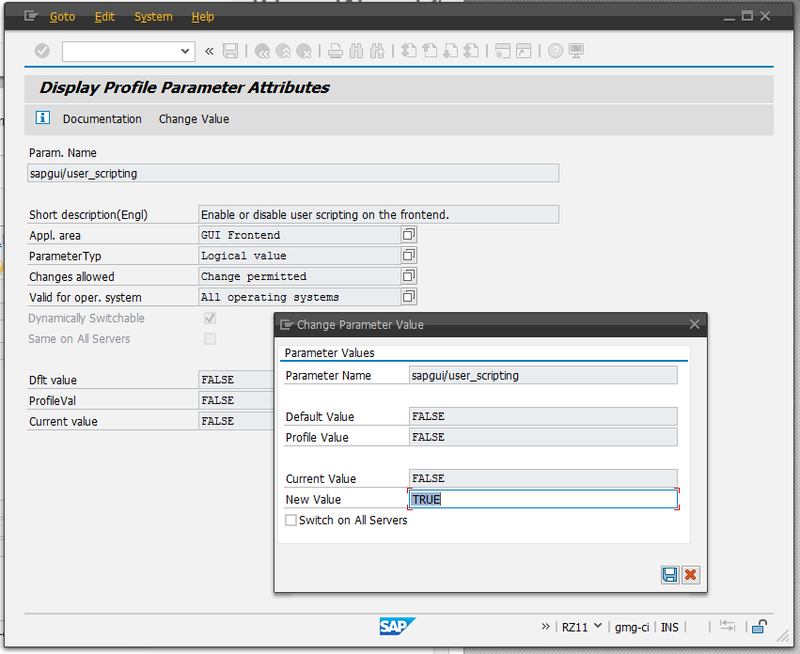800x654 pixels.
Task: Toggle the Same on All Servers checkbox
Action: (210, 339)
